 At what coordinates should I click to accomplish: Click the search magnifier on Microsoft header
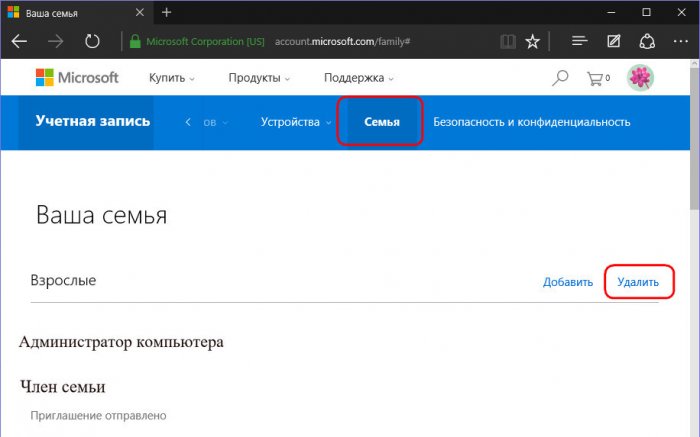point(560,78)
